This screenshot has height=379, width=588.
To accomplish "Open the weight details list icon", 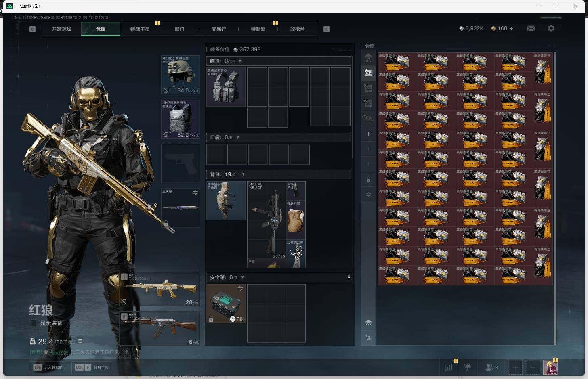I will point(80,341).
